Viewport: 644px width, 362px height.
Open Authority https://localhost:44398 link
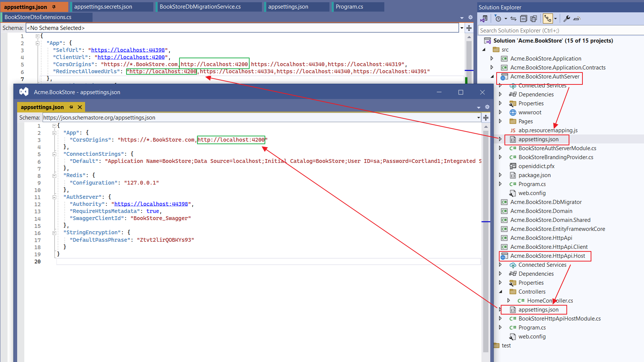point(151,204)
